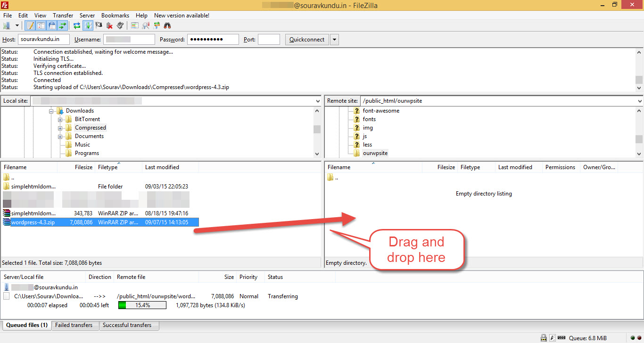The image size is (644, 343).
Task: Collapse the Downloads tree node
Action: [x=51, y=111]
